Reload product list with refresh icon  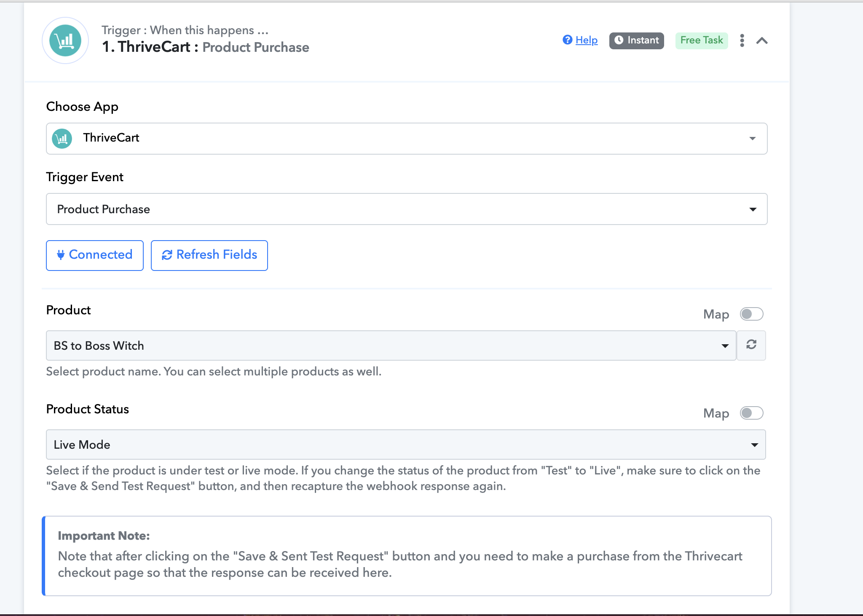point(751,345)
